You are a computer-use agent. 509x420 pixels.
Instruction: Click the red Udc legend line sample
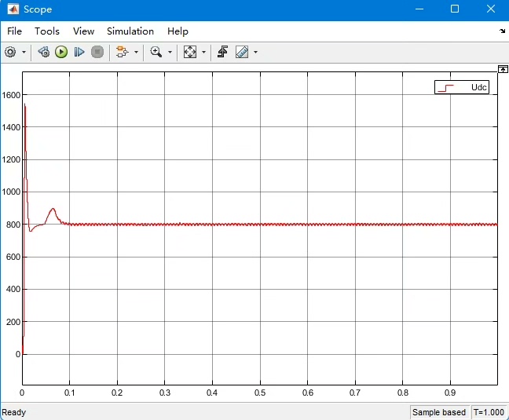[445, 88]
